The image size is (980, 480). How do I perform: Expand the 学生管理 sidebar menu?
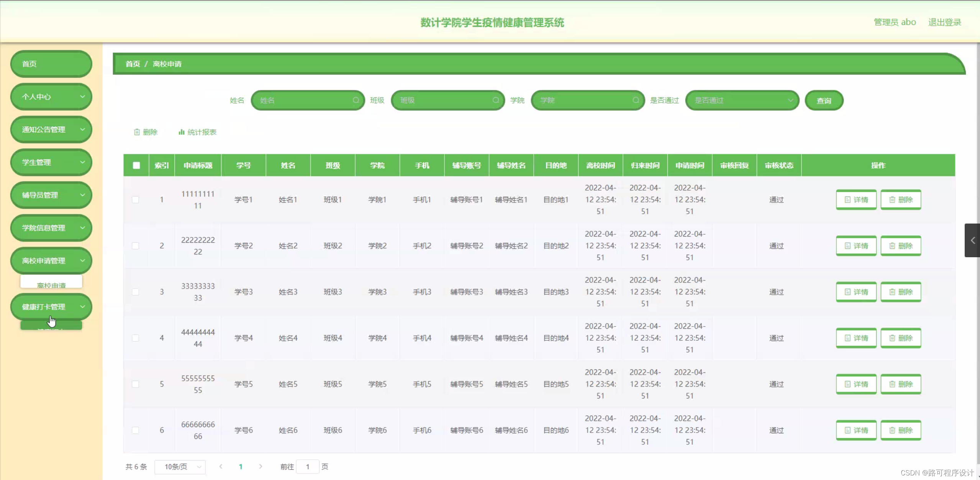[x=51, y=162]
